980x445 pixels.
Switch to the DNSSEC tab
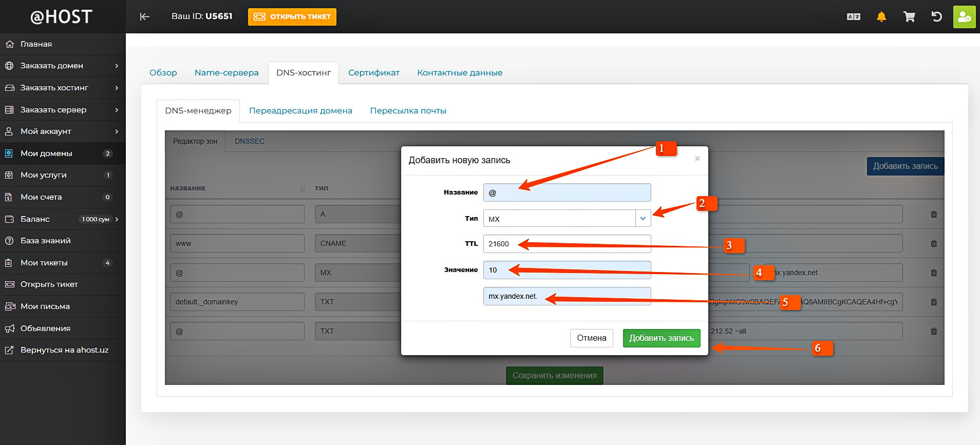tap(250, 141)
